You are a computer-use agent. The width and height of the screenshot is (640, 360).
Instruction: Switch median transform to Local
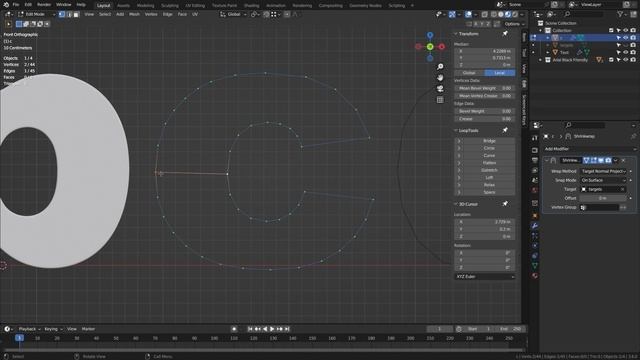[x=500, y=73]
